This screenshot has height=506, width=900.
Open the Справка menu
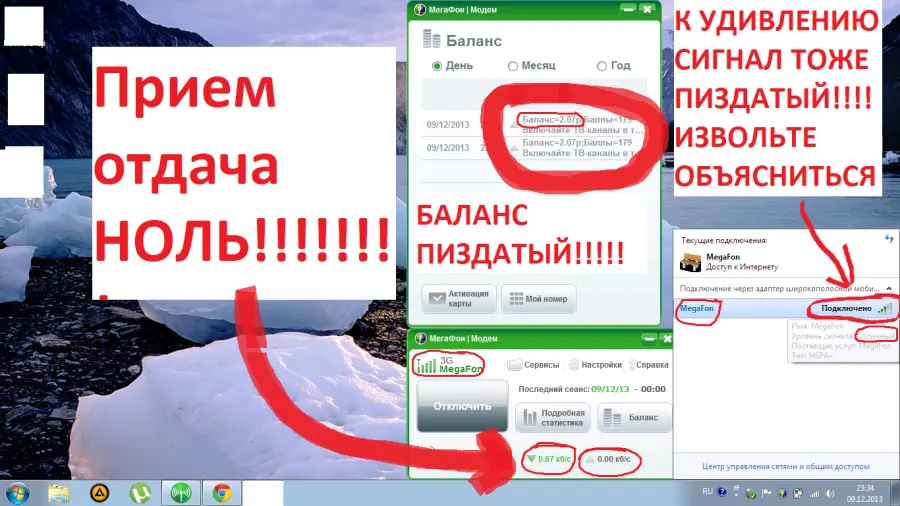tap(653, 365)
